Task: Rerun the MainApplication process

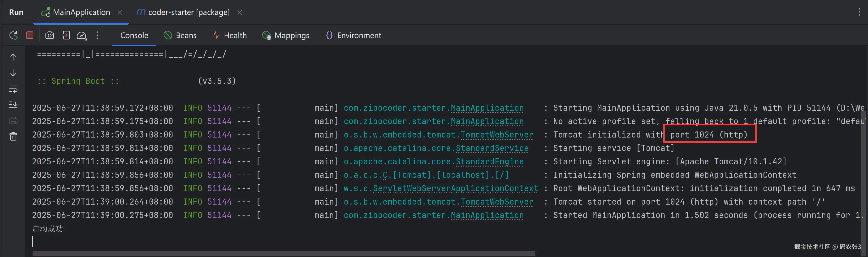Action: pos(13,35)
